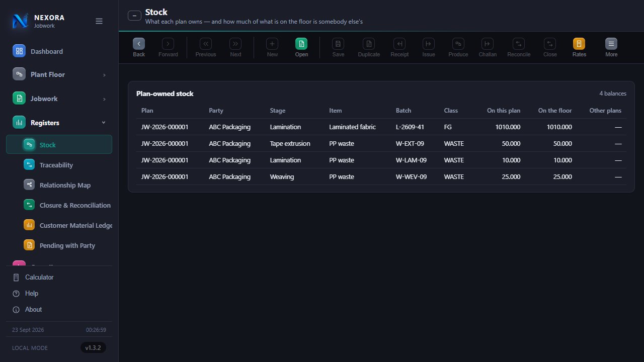
Task: Open the Traceability register
Action: (59, 165)
